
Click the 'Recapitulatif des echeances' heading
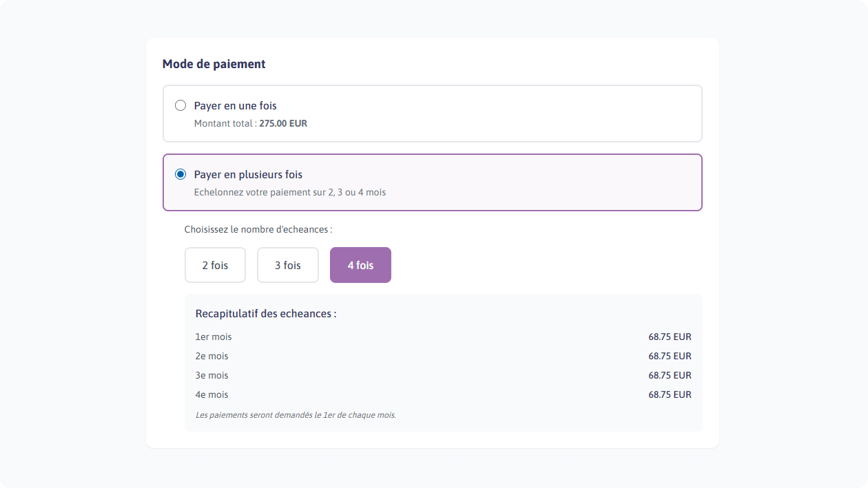[x=266, y=314]
